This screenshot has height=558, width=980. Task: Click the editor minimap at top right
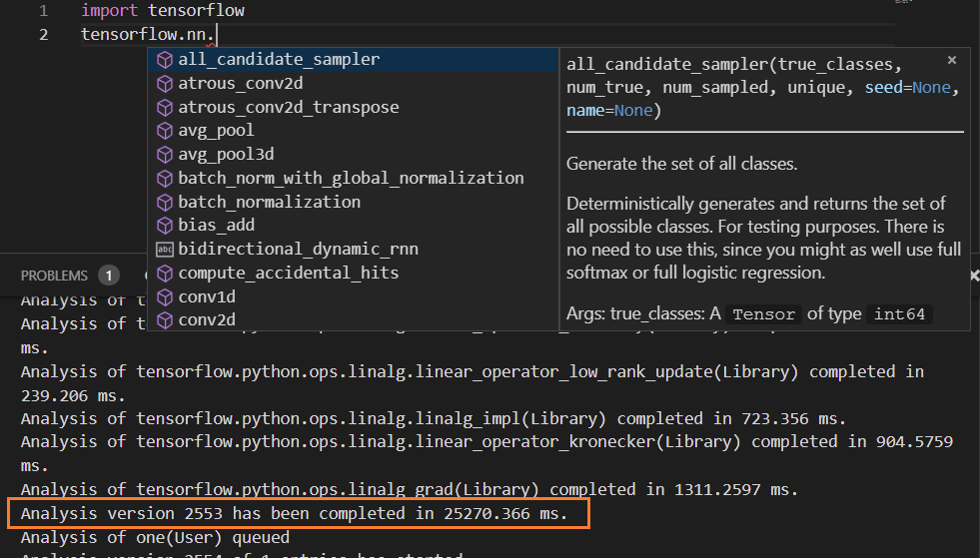[904, 2]
